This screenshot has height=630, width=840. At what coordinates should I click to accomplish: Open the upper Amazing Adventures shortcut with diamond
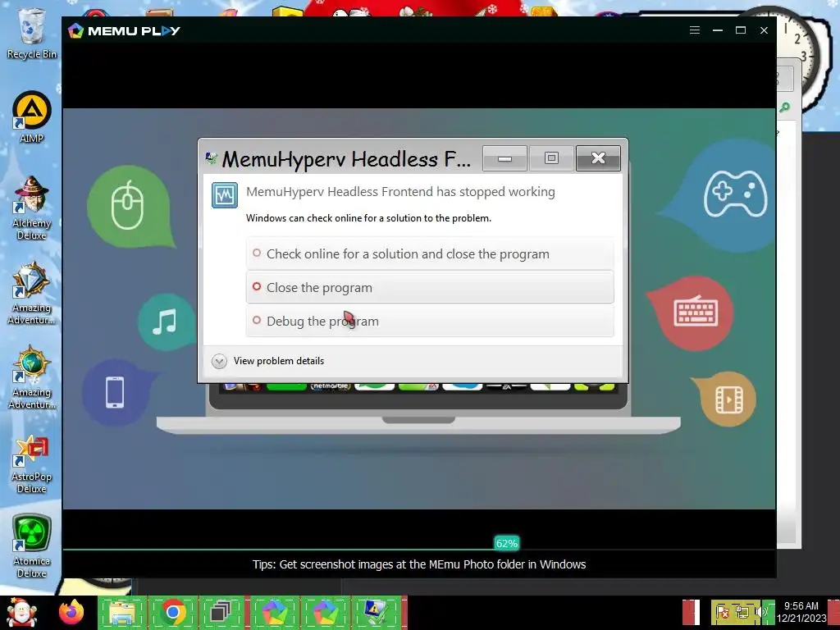(32, 293)
